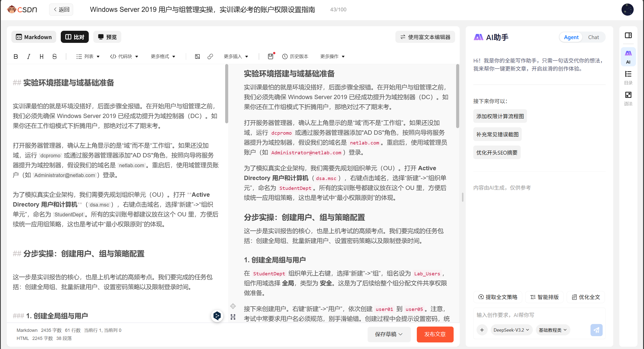Viewport: 644px width, 349px height.
Task: Click the markdown heading 1. 创建全局组与用户
Action: [x=57, y=316]
